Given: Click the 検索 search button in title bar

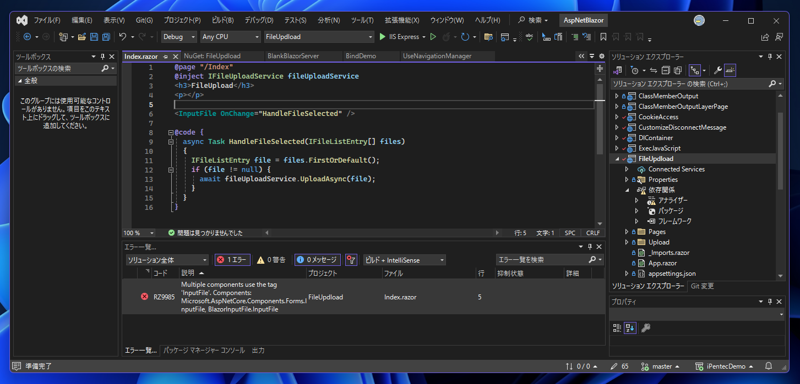Looking at the screenshot, I should (x=533, y=20).
